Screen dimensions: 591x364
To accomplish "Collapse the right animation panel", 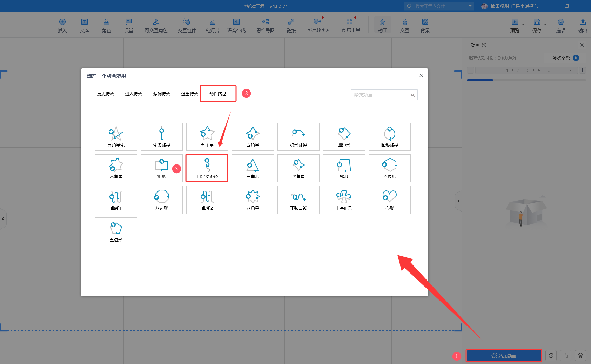I will [458, 201].
